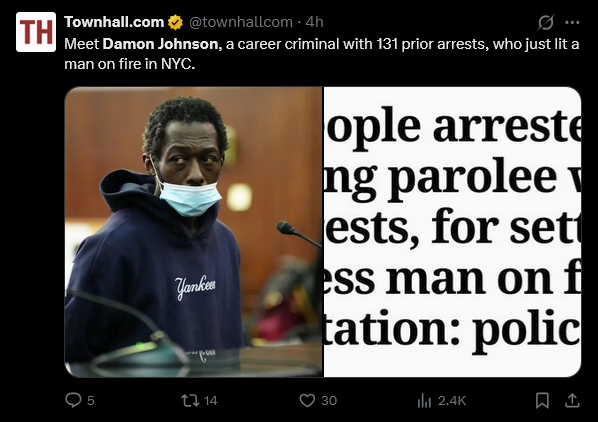Click the Townhall.com display name
The width and height of the screenshot is (598, 422).
point(114,22)
